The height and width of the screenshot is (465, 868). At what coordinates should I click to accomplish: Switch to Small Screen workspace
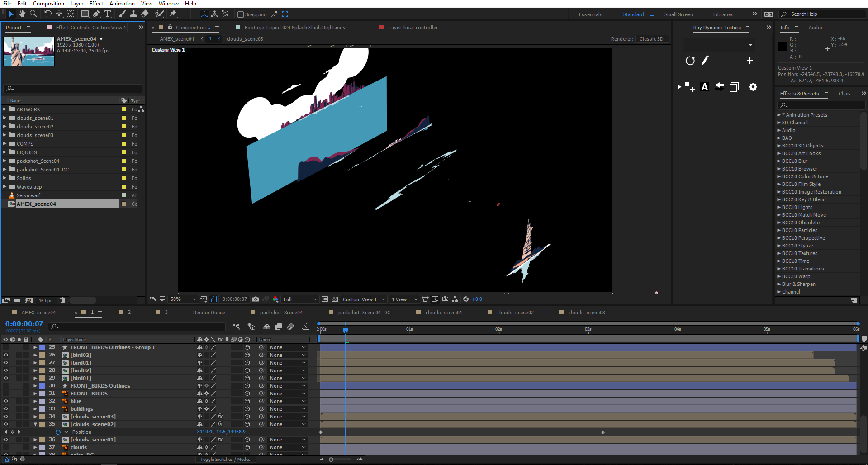[x=678, y=14]
